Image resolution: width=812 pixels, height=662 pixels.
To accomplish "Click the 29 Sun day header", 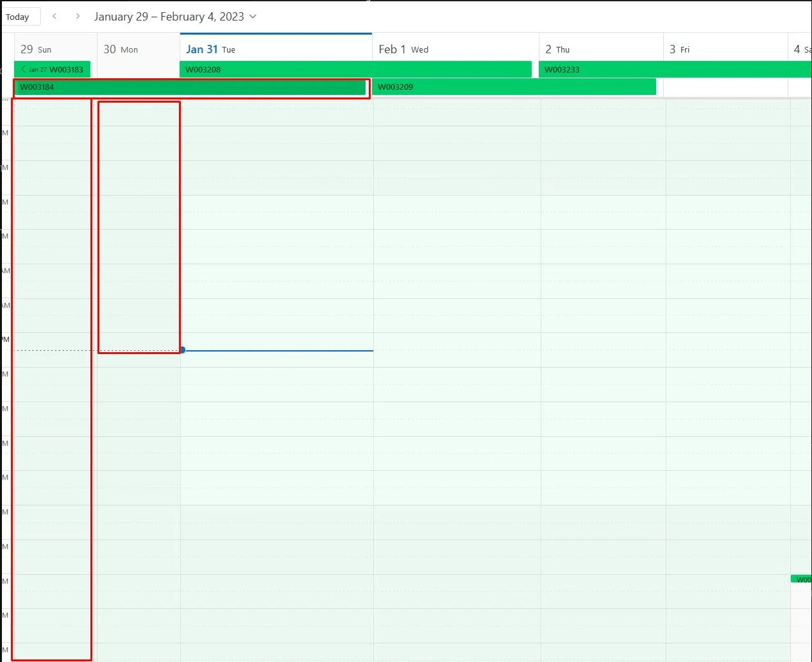I will pos(35,49).
